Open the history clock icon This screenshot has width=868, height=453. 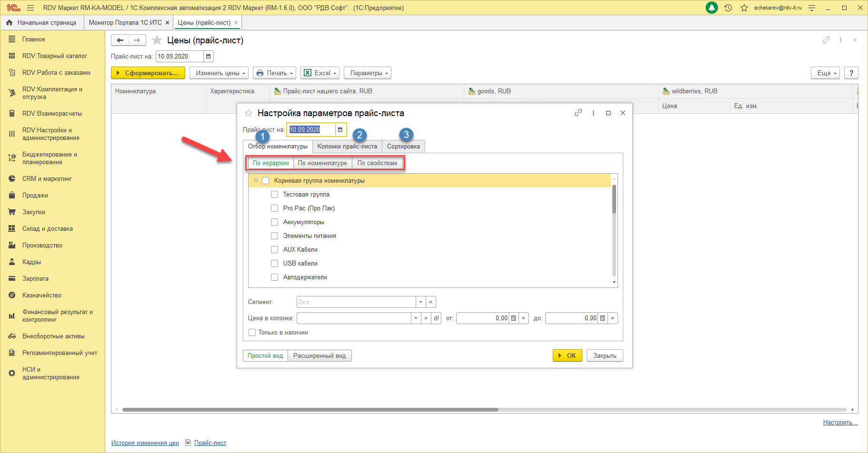point(728,8)
